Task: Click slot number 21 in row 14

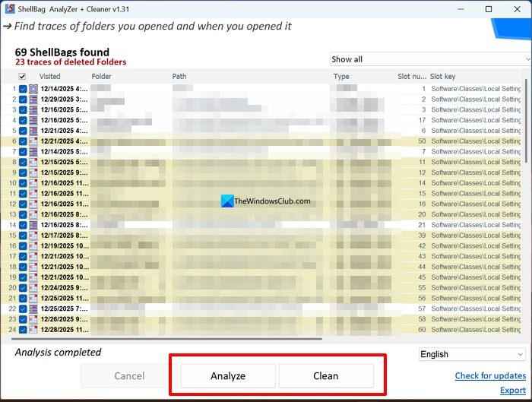Action: 422,225
